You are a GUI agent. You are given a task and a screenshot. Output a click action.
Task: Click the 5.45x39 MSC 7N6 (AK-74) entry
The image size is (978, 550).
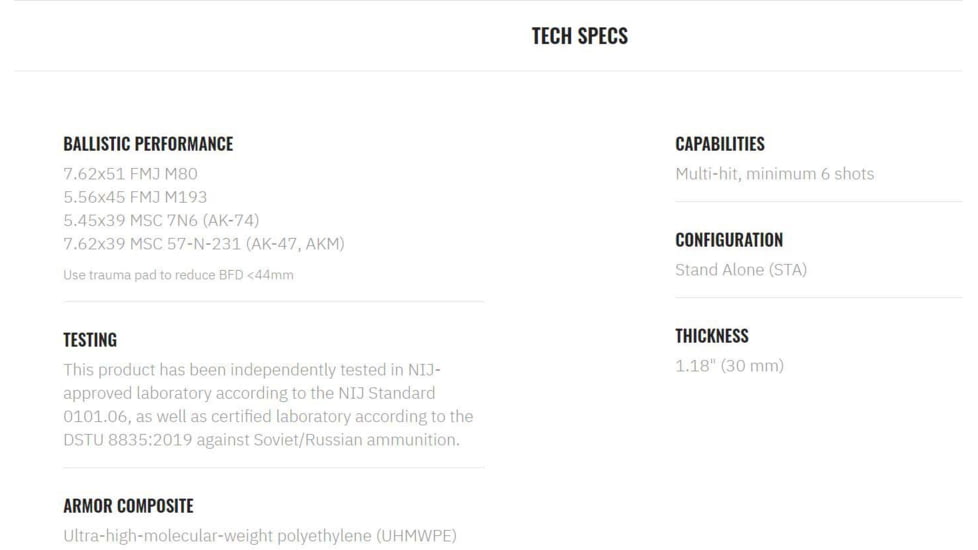click(161, 220)
